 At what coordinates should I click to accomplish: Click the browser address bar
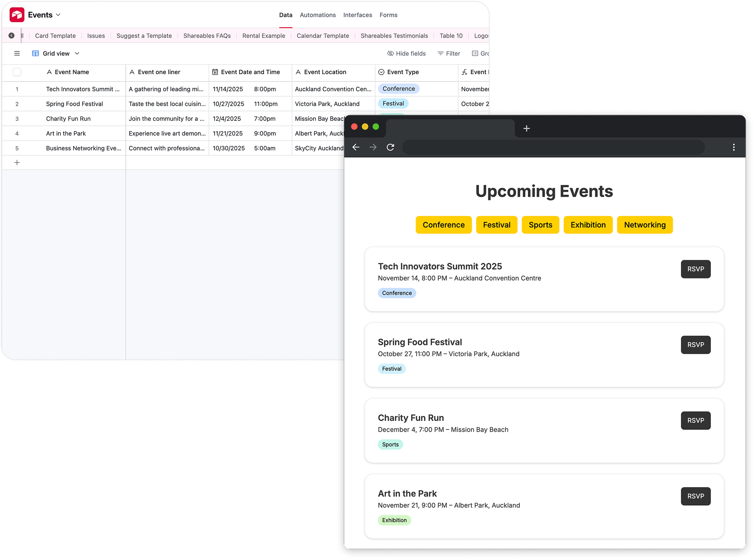coord(553,147)
